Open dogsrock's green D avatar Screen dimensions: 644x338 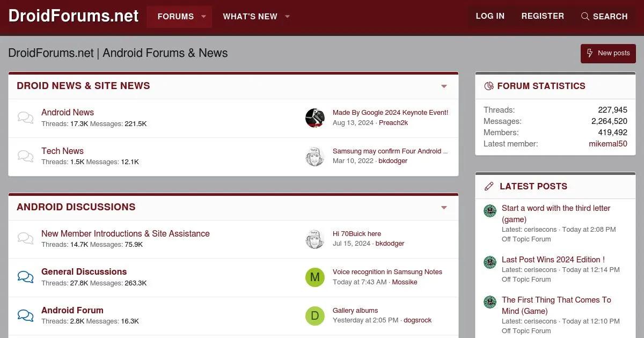[315, 315]
